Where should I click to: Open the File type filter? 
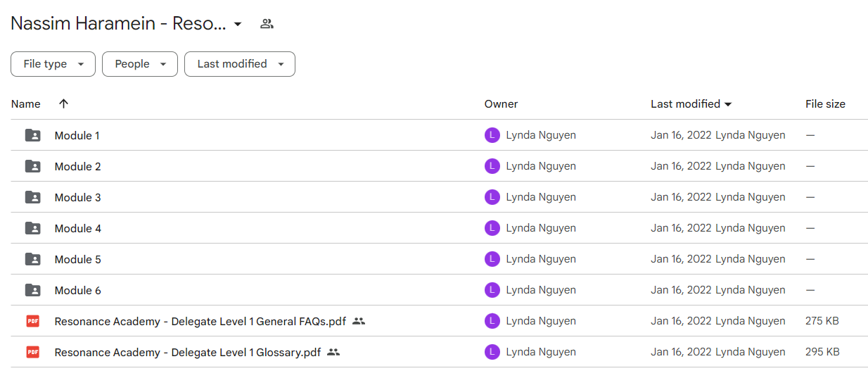coord(53,64)
